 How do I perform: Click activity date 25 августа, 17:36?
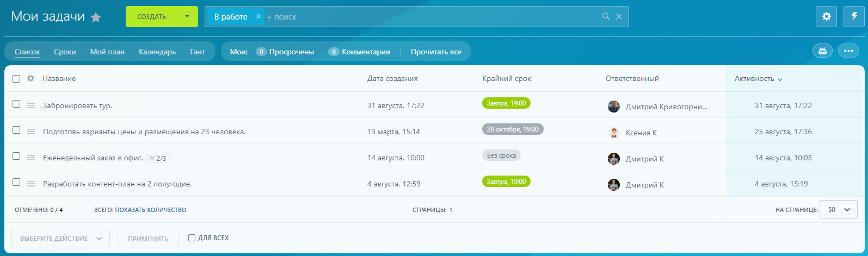click(x=783, y=132)
